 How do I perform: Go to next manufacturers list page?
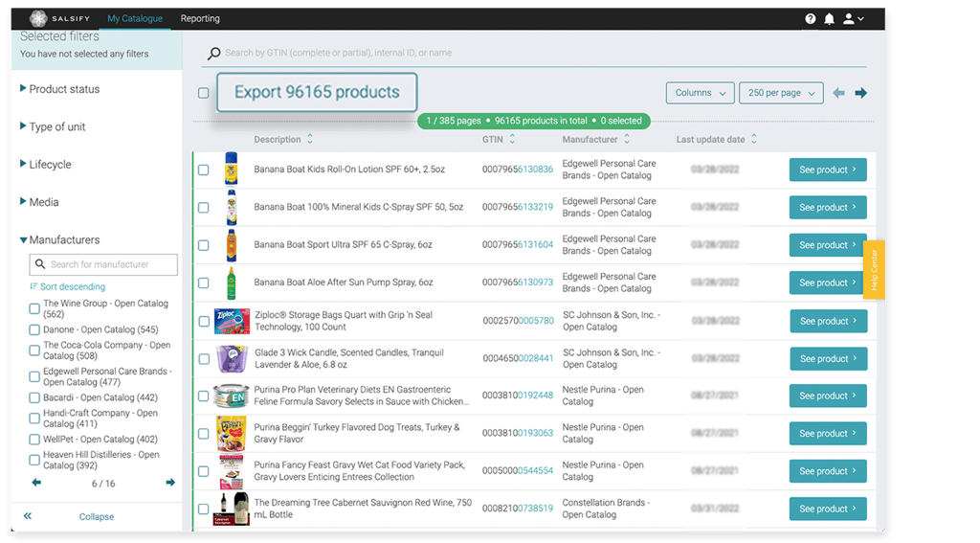(170, 483)
